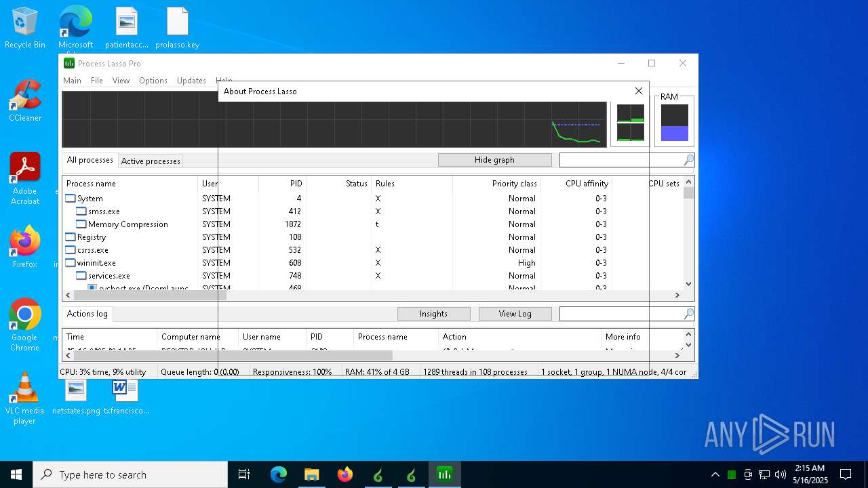Click RAM: 41% of 4 GB status

(377, 372)
